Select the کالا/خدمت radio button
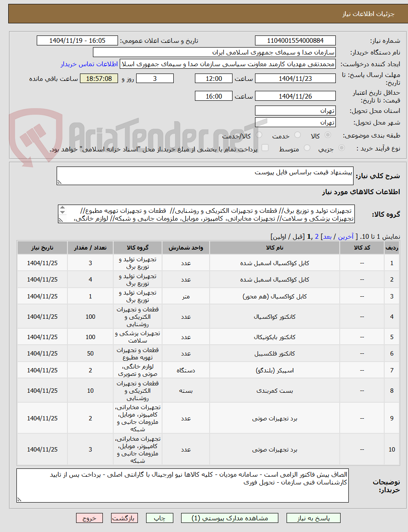Image resolution: width=408 pixels, height=532 pixels. point(258,135)
